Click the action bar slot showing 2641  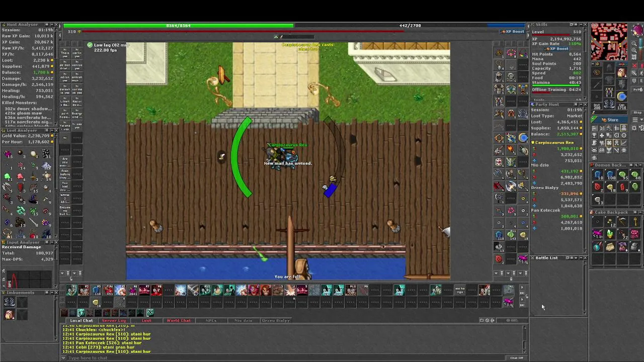tap(133, 290)
